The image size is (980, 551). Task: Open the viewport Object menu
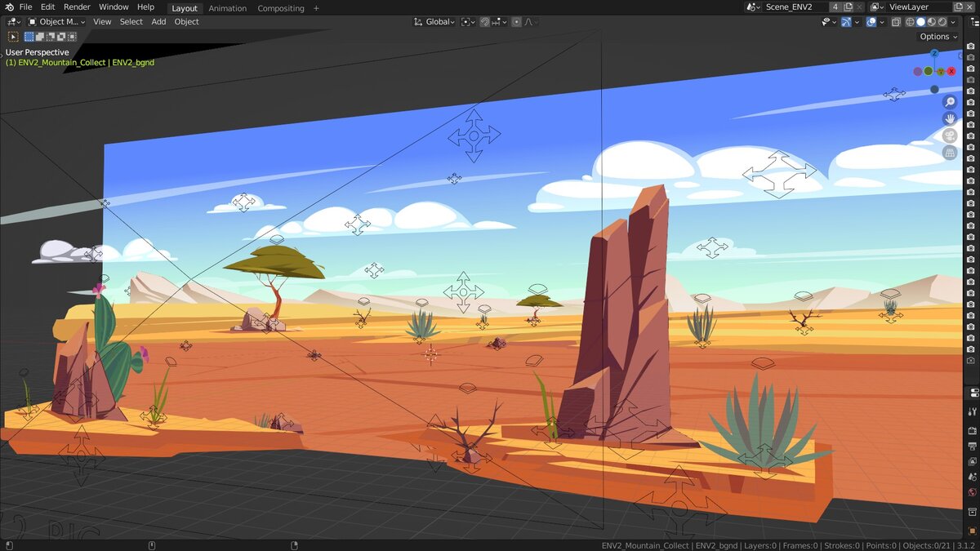187,22
